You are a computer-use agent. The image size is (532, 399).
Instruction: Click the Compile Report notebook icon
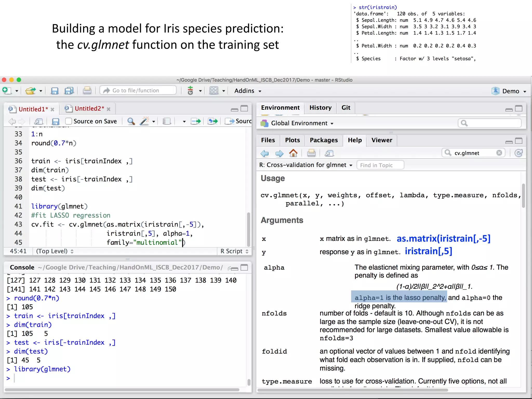coord(167,121)
